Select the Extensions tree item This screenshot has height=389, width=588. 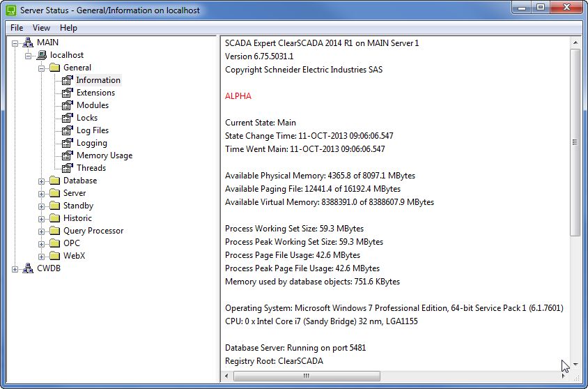pyautogui.click(x=95, y=93)
